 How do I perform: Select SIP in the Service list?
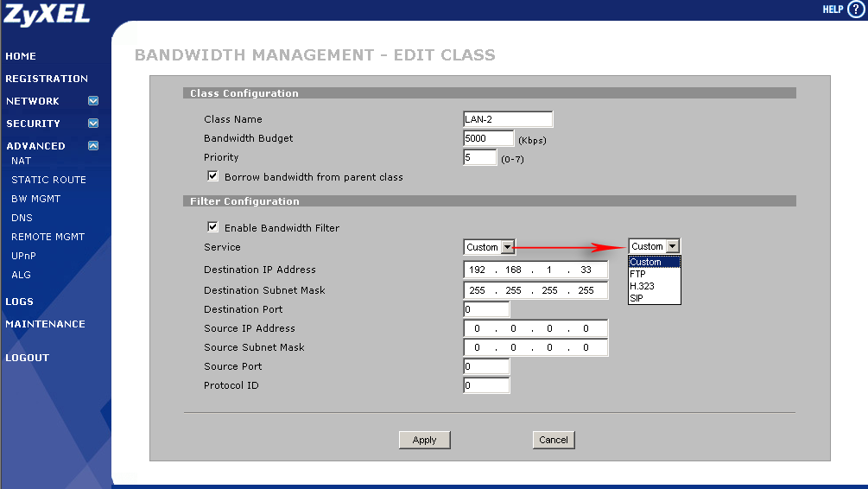655,298
